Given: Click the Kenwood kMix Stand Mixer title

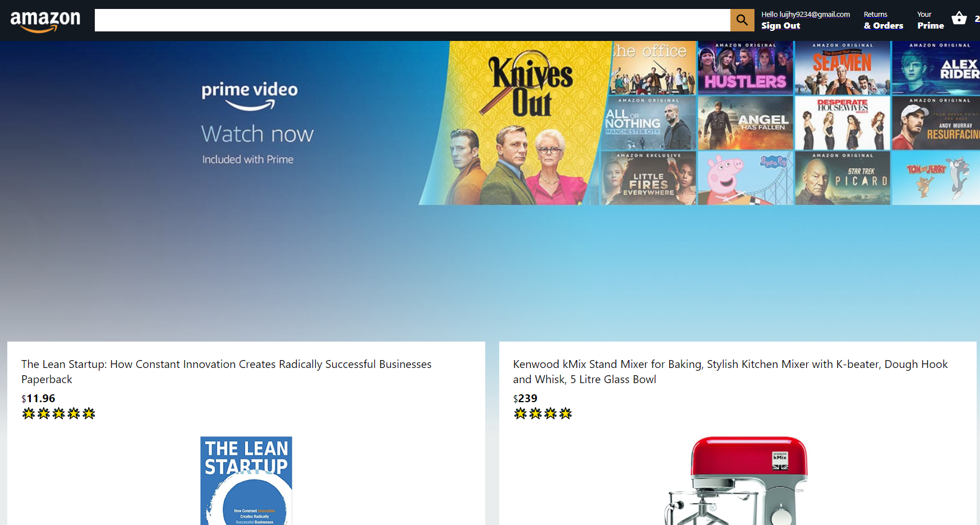Looking at the screenshot, I should pyautogui.click(x=730, y=371).
